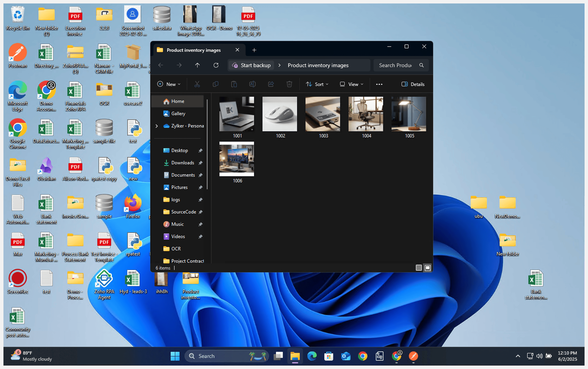Open Microsoft Store from the taskbar

click(329, 356)
